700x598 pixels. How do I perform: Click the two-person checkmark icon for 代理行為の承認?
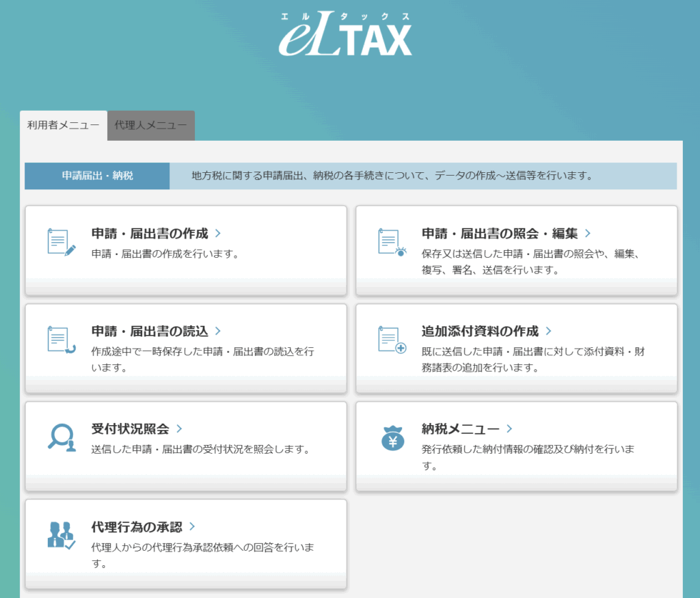pos(62,535)
